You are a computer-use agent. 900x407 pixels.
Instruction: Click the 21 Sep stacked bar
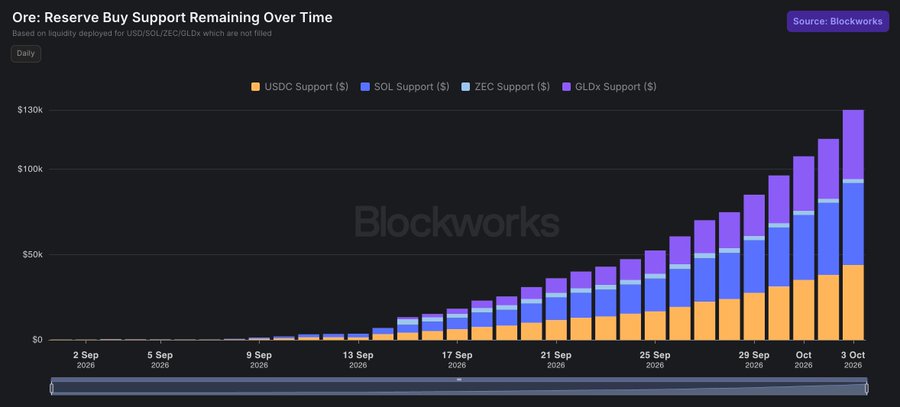tap(556, 309)
